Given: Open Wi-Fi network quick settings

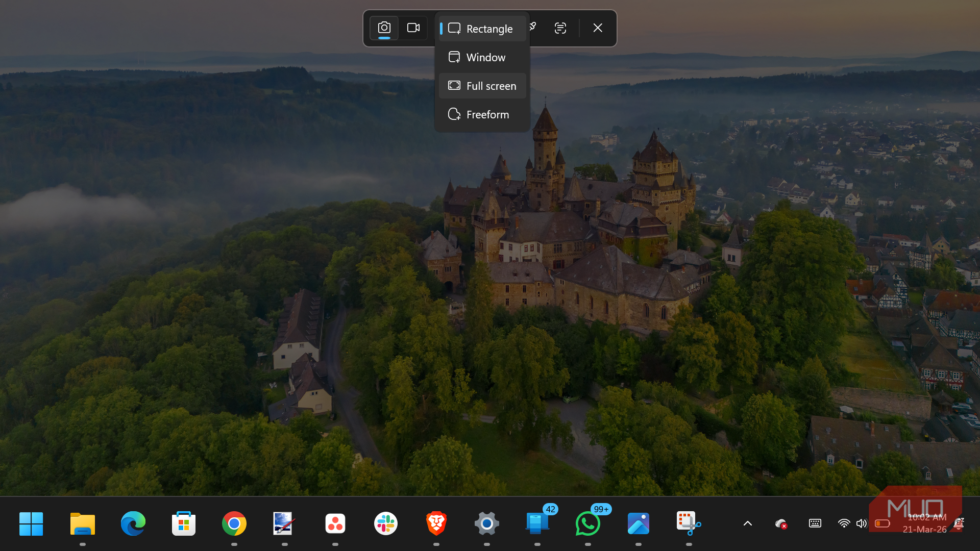Looking at the screenshot, I should pos(844,523).
